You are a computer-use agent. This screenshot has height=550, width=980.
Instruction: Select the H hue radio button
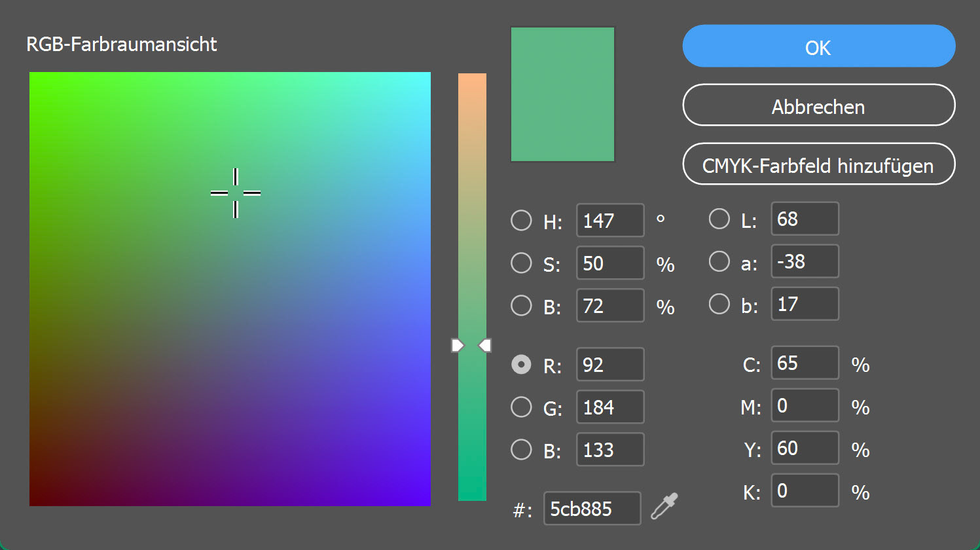tap(521, 220)
